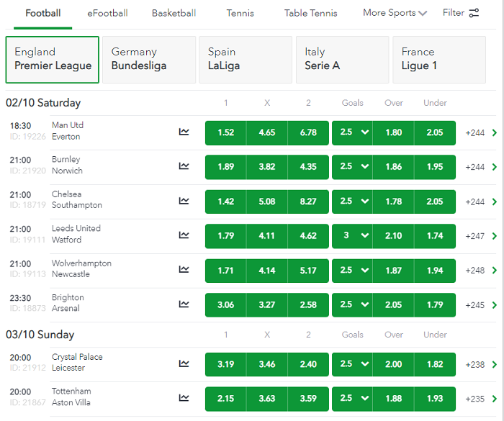Open the Tottenham vs Aston Villa match
Viewport: 504px width, 421px height.
pyautogui.click(x=71, y=397)
